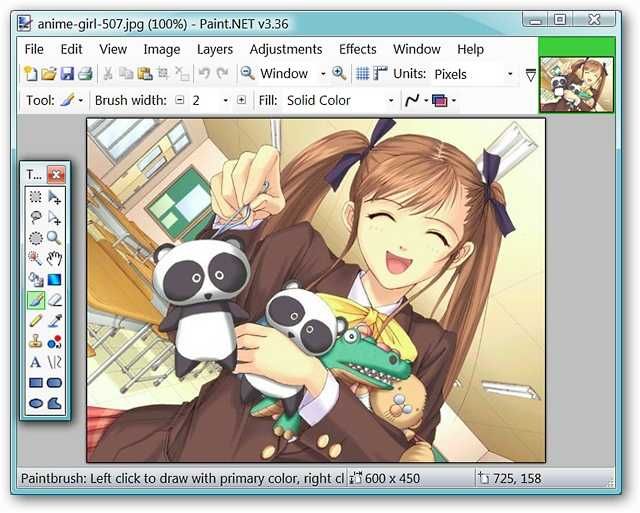This screenshot has height=513, width=640.
Task: Increase brush width with plus button
Action: point(242,100)
